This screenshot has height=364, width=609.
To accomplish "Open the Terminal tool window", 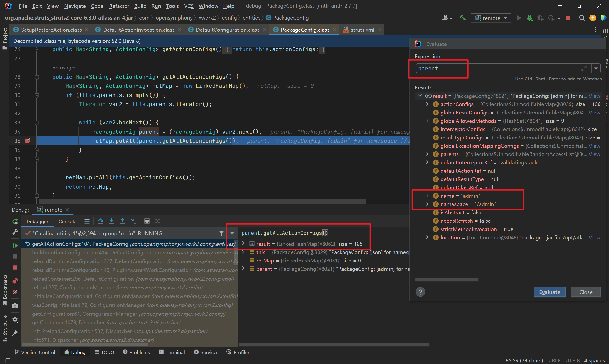I will (172, 352).
